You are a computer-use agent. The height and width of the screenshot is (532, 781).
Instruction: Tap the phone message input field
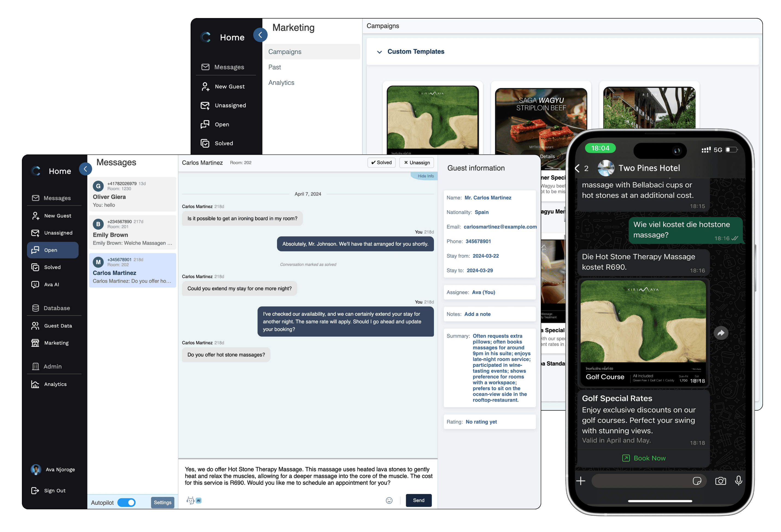[649, 481]
